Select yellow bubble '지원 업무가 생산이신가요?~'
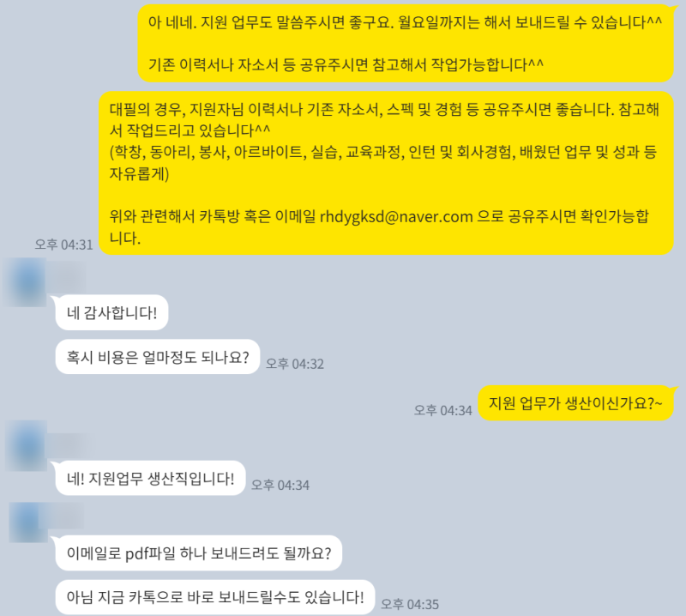Screen dimensions: 686x616 (x=575, y=403)
